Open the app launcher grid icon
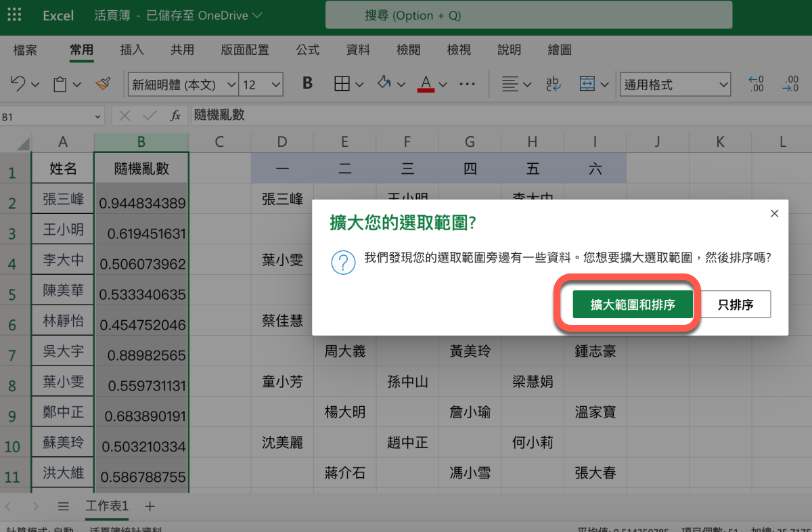 coord(14,15)
